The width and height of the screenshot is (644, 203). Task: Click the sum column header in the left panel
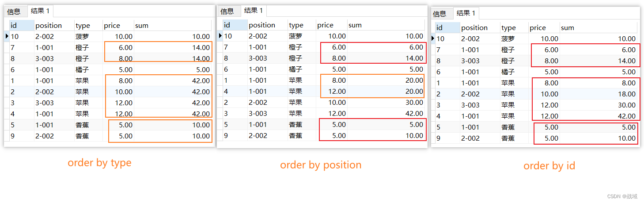pyautogui.click(x=173, y=26)
